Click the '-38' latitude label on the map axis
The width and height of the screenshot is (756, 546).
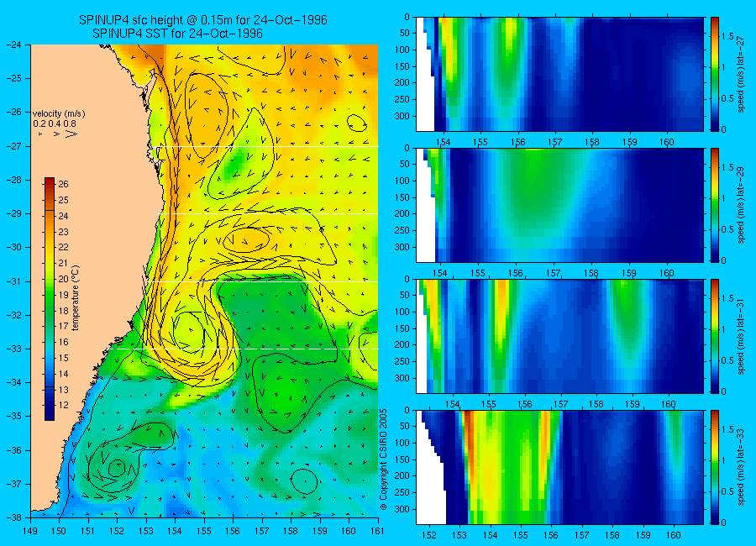pyautogui.click(x=14, y=517)
